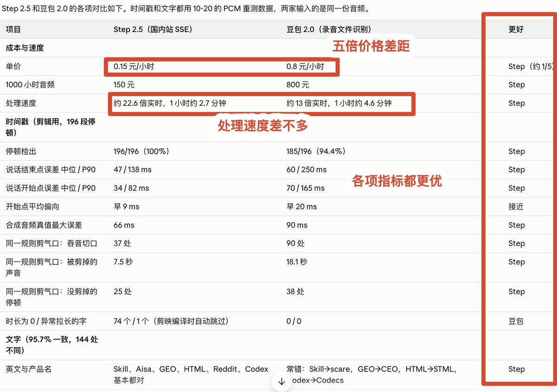Select the 接近 cell
Screen dimensions: 557x392
[x=516, y=206]
